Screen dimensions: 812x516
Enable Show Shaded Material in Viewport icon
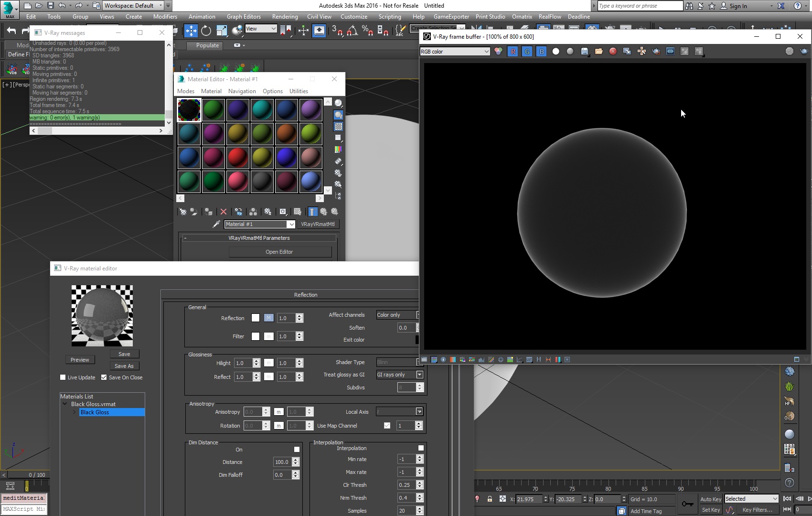tap(298, 211)
